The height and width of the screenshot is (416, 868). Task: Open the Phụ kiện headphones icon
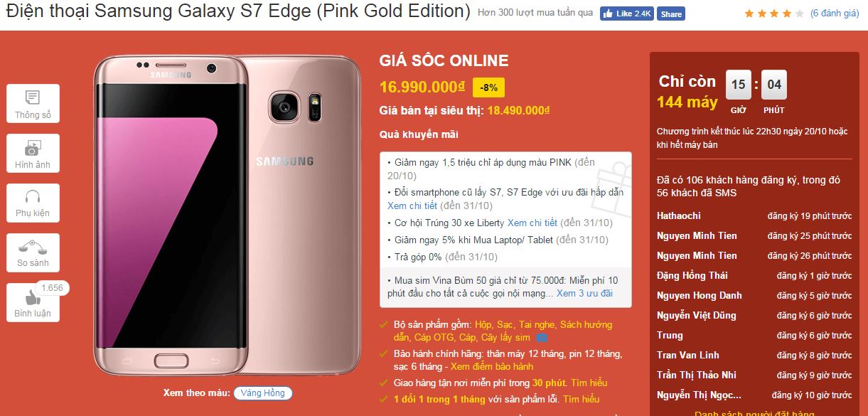[x=33, y=203]
